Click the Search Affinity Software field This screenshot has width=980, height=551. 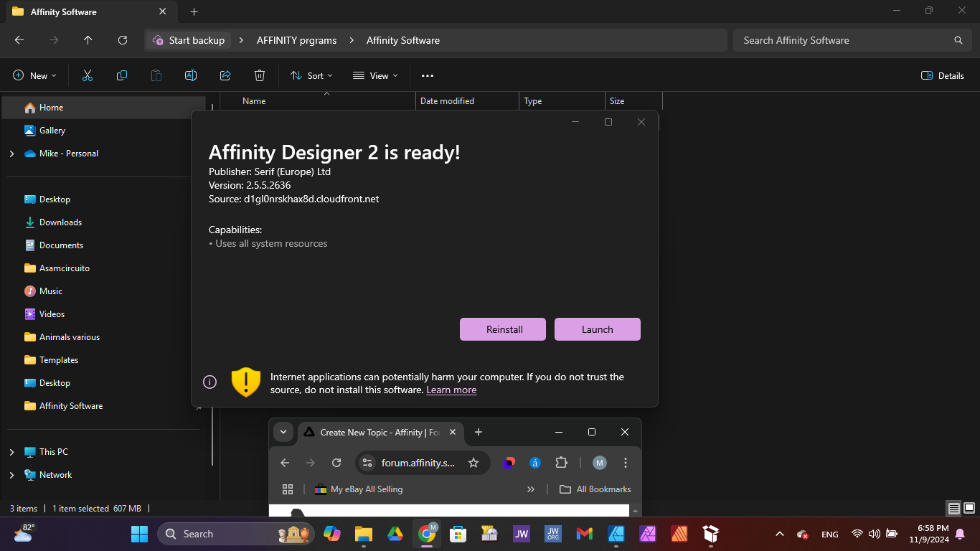tap(851, 40)
